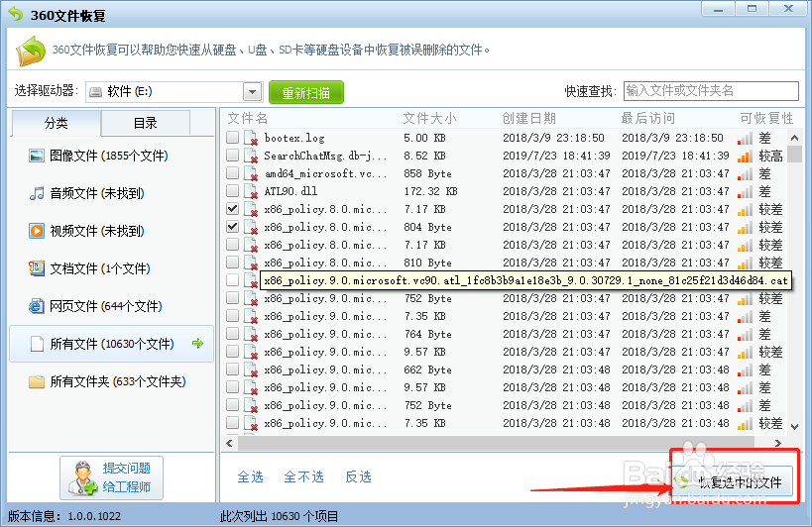This screenshot has height=527, width=812.
Task: Click the deleted file icon for bootex.log
Action: (x=251, y=138)
